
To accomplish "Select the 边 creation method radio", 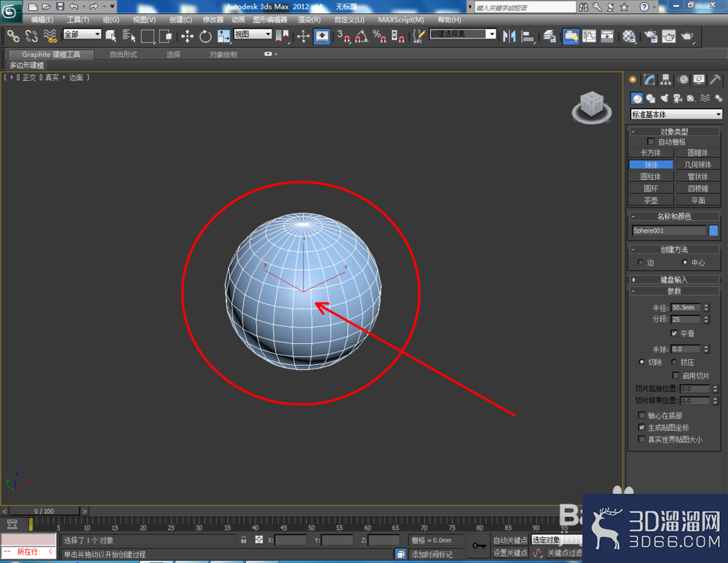I will click(x=641, y=262).
